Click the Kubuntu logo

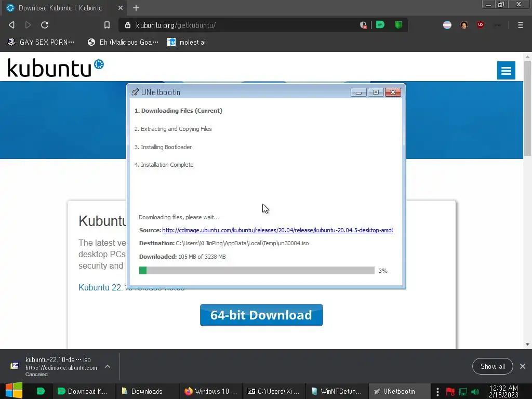pos(56,68)
